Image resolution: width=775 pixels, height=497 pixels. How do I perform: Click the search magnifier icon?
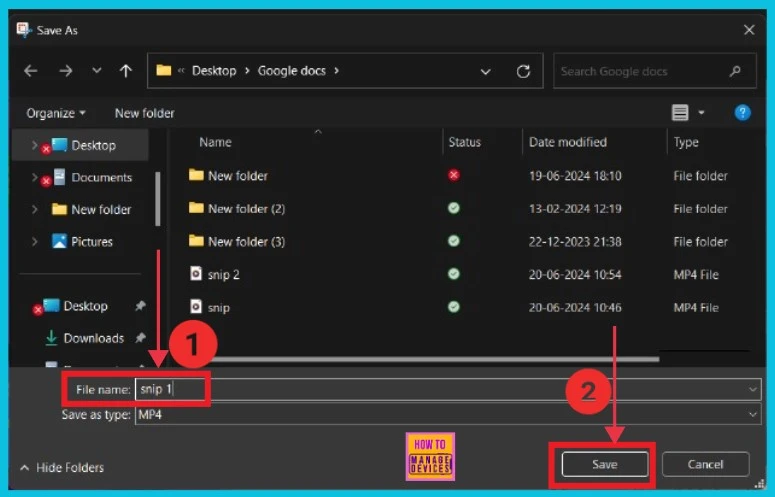pos(735,71)
